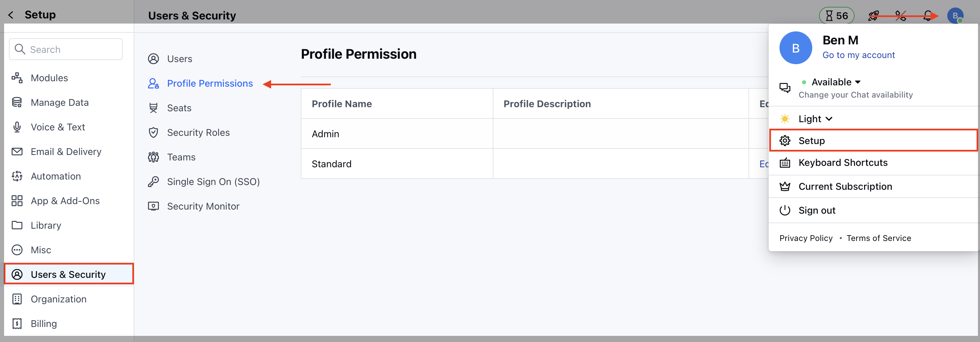Image resolution: width=980 pixels, height=342 pixels.
Task: Open the Terms of Service link
Action: pyautogui.click(x=879, y=238)
